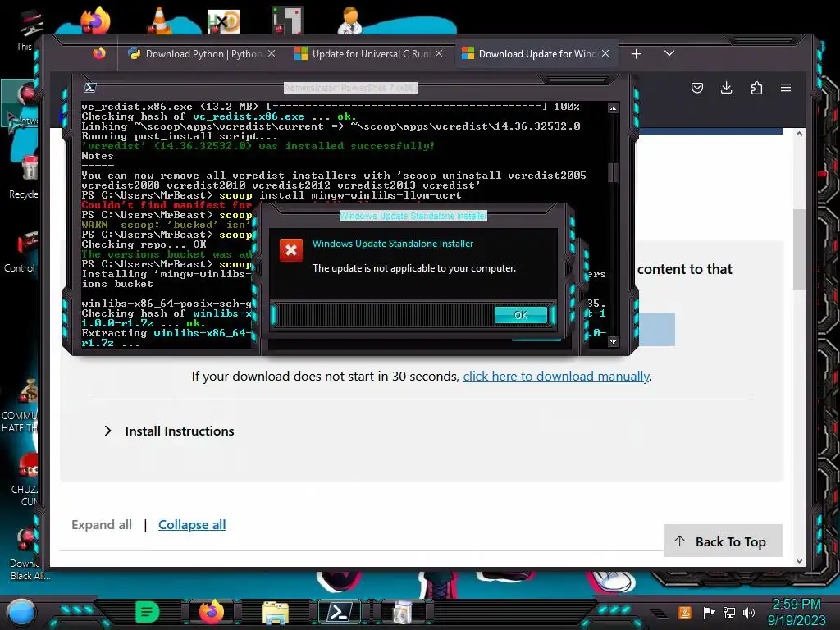840x630 pixels.
Task: Click OK in the Windows Update Standalone Installer dialog
Action: point(521,315)
